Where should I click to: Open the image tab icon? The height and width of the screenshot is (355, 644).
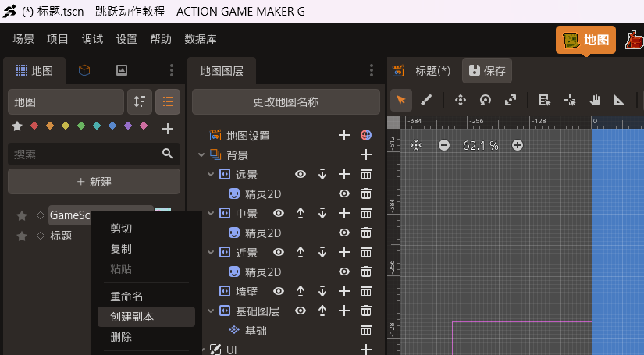click(x=122, y=70)
